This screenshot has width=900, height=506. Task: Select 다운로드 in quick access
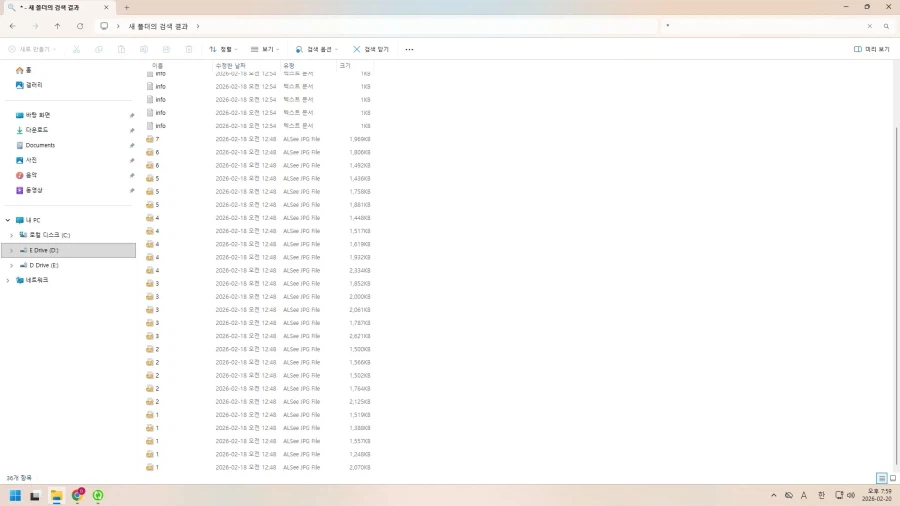[x=36, y=130]
